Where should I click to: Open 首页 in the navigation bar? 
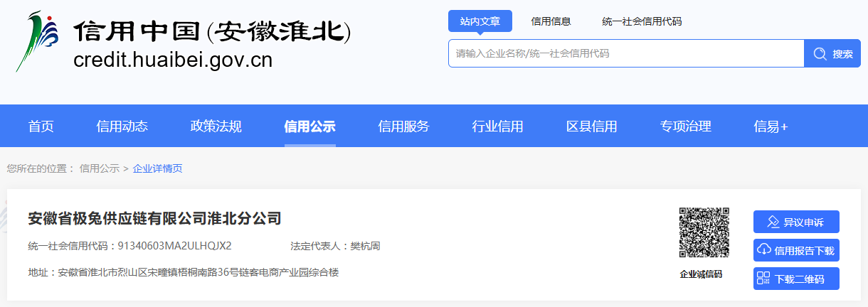[x=41, y=126]
